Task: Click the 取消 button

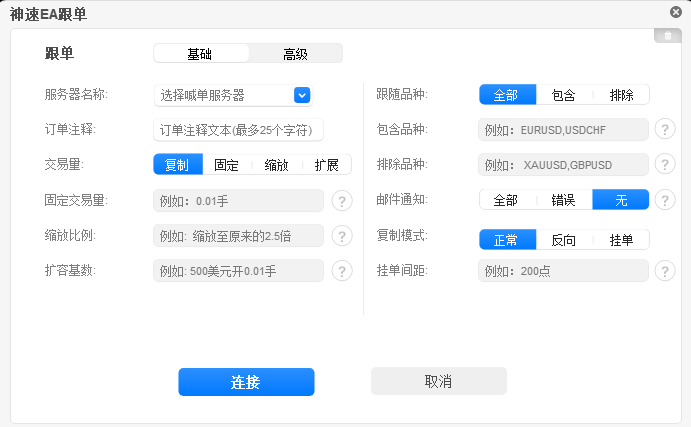Action: coord(438,382)
